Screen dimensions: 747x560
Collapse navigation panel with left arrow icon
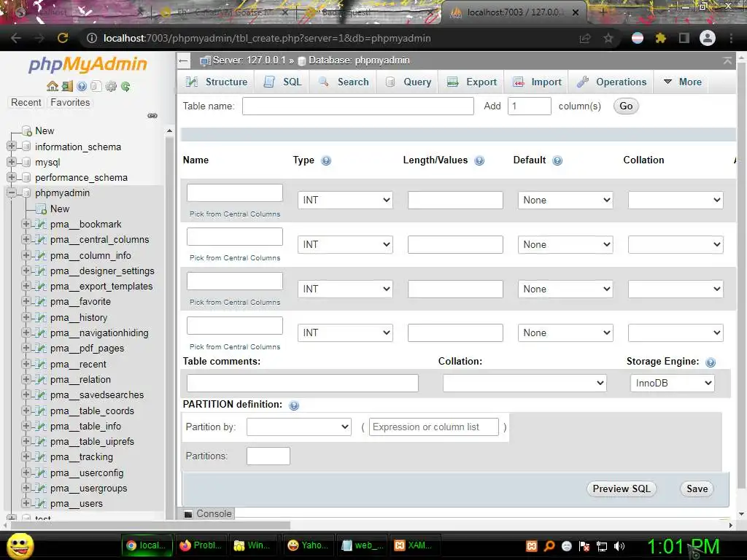coord(183,61)
